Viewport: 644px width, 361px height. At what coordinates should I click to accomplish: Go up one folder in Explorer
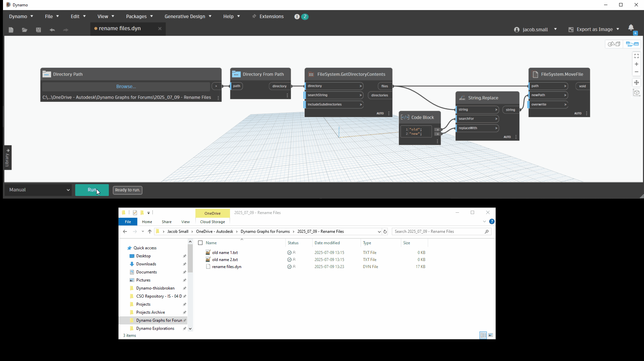click(150, 231)
